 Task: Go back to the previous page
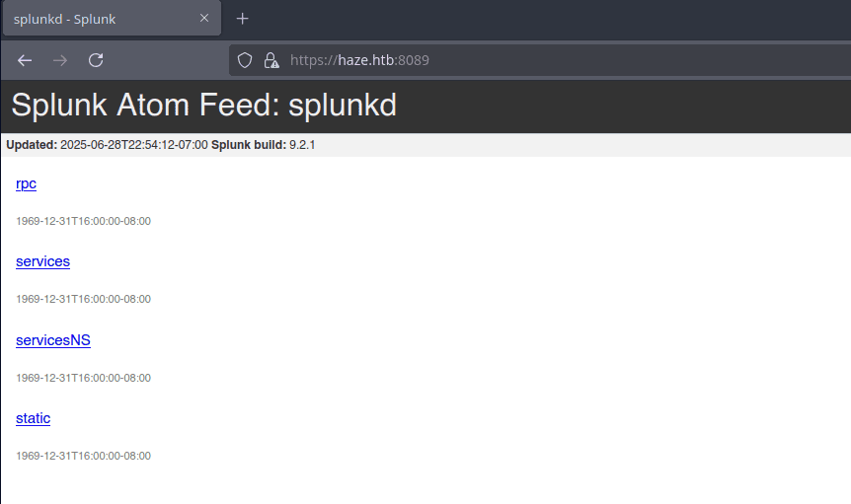[25, 60]
